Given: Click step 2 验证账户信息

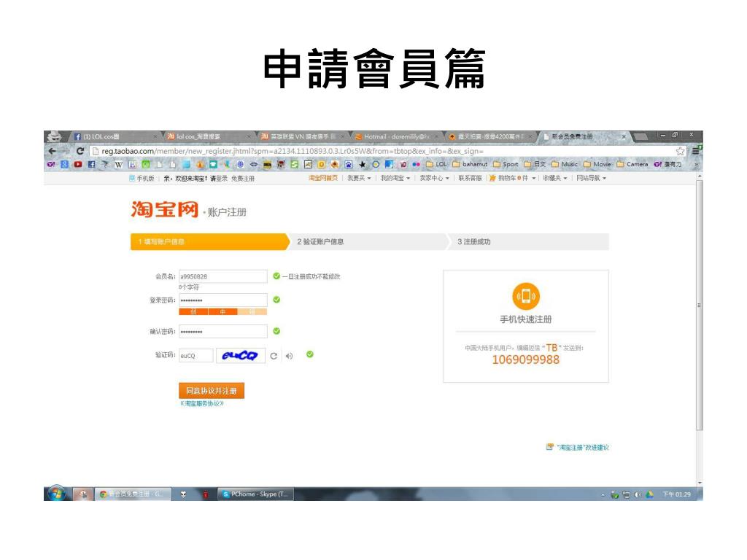Looking at the screenshot, I should 320,241.
